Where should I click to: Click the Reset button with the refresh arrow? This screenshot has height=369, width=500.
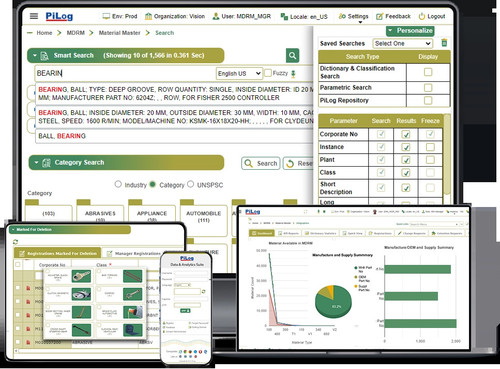299,163
